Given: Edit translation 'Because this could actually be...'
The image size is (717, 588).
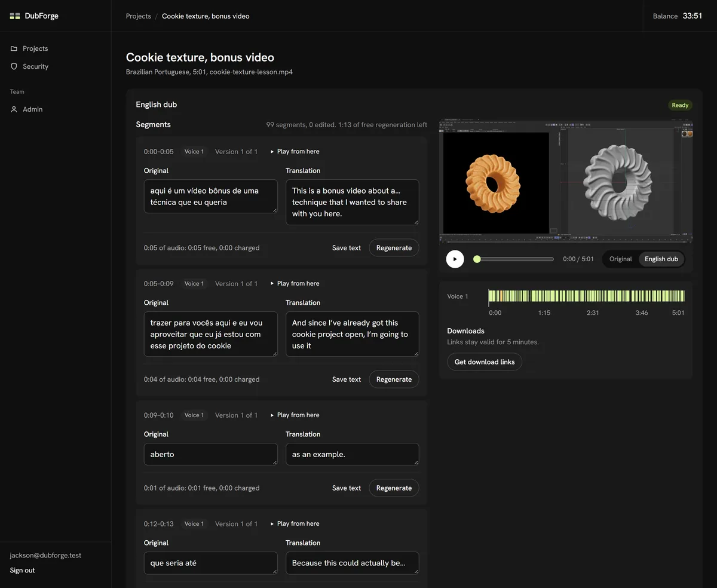Looking at the screenshot, I should pos(352,563).
